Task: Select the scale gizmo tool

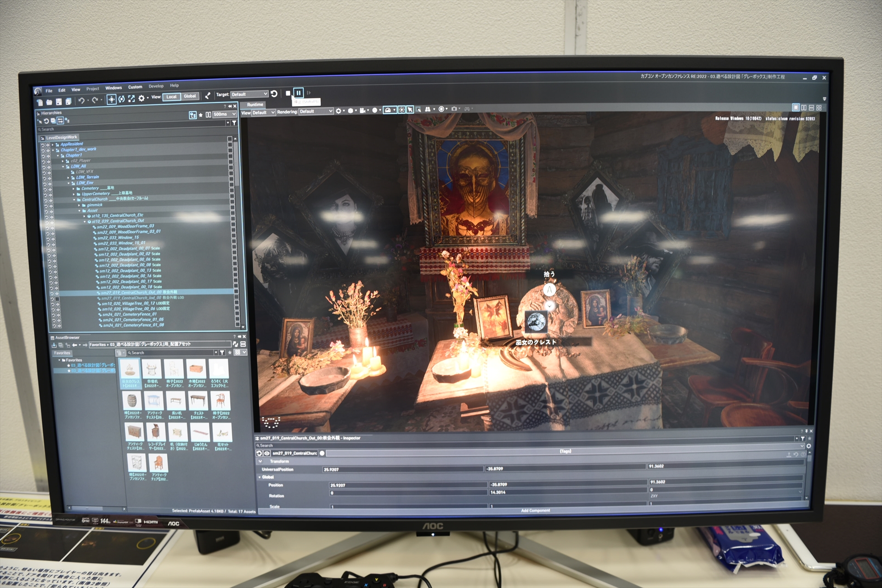Action: click(131, 98)
